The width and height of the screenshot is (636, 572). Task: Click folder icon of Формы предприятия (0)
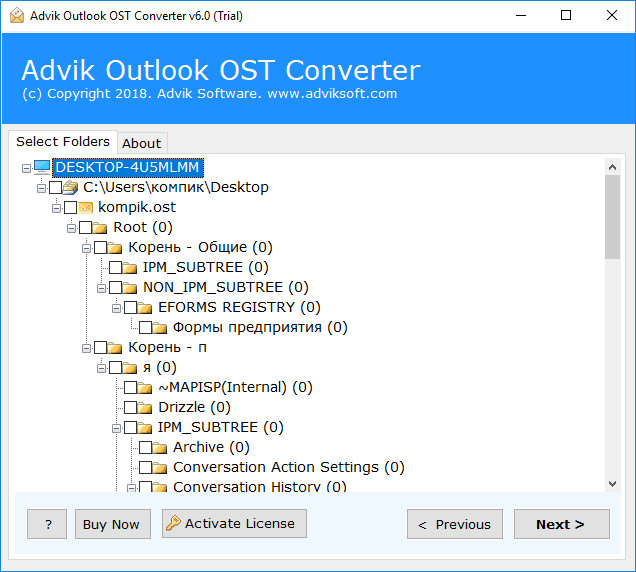[159, 327]
